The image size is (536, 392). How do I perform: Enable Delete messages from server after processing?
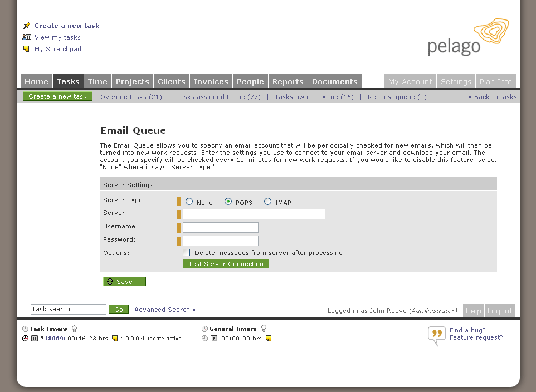coord(187,252)
